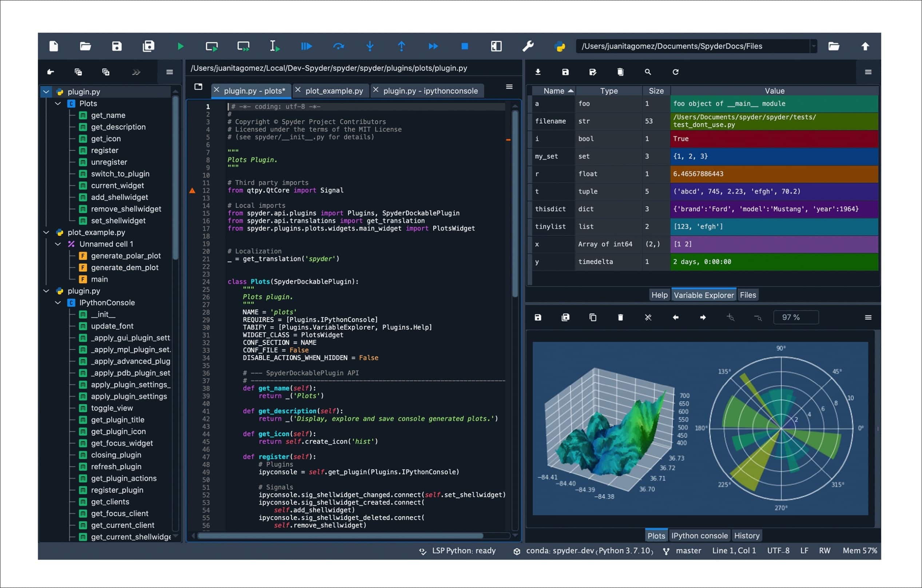
Task: Click the master git branch indicator
Action: (688, 550)
